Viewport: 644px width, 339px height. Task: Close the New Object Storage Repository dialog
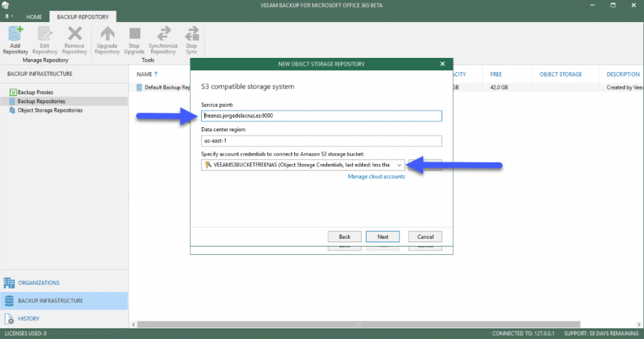(x=442, y=64)
